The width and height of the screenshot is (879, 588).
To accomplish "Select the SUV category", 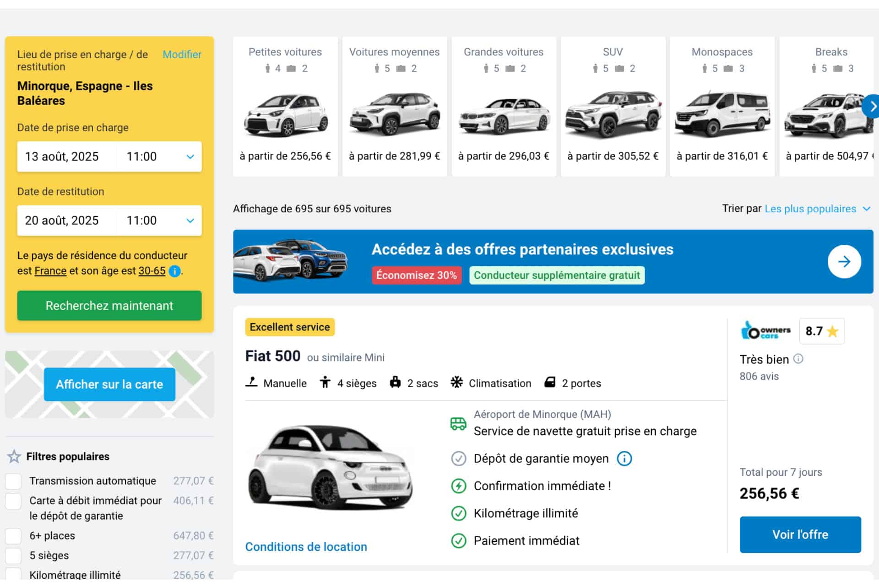I will coord(613,106).
